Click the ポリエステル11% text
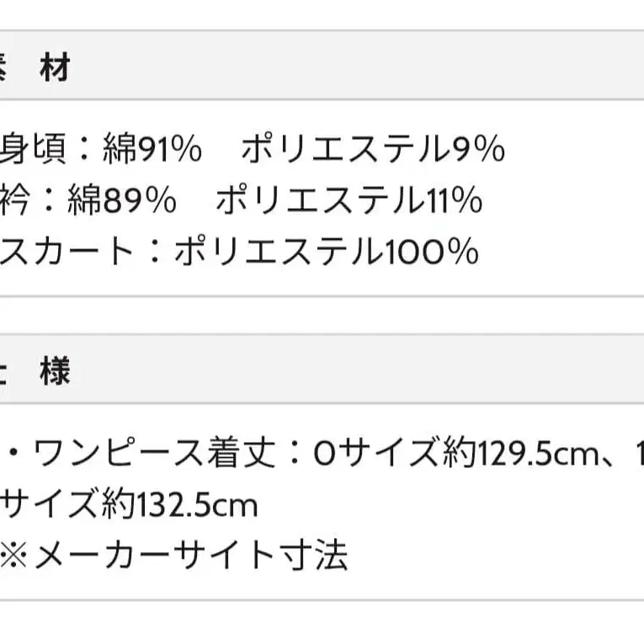Screen dimensions: 644x644 pos(349,200)
